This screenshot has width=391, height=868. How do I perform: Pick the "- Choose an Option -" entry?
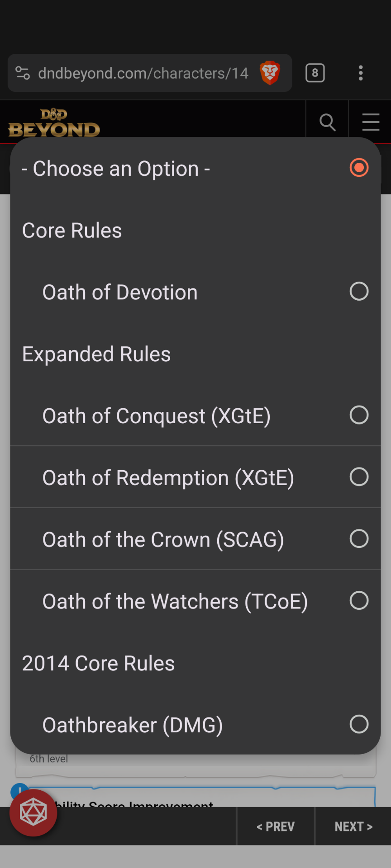coord(116,169)
